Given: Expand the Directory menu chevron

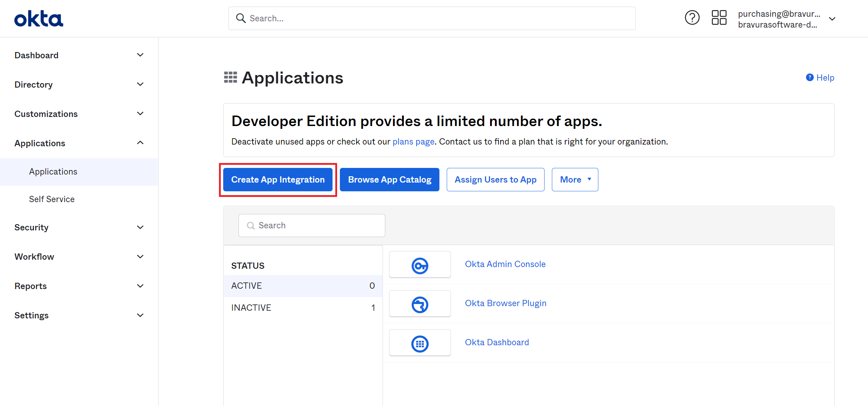Looking at the screenshot, I should (x=140, y=84).
